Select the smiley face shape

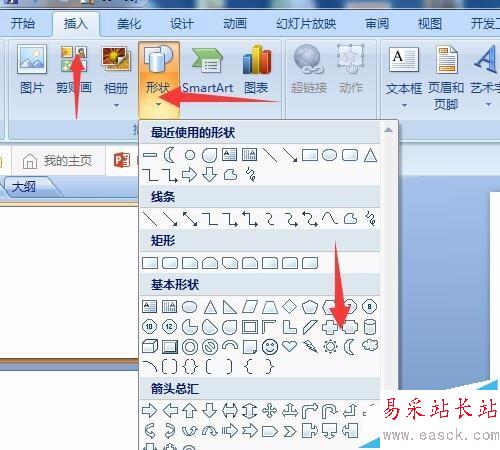270,347
